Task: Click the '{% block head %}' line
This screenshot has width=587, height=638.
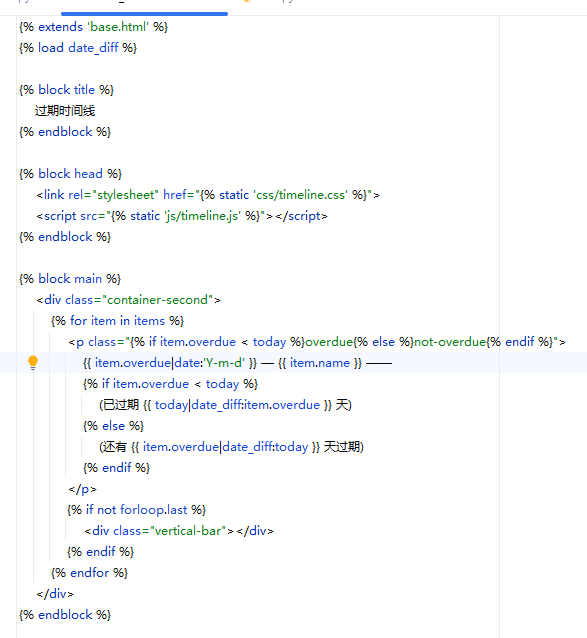Action: (70, 174)
